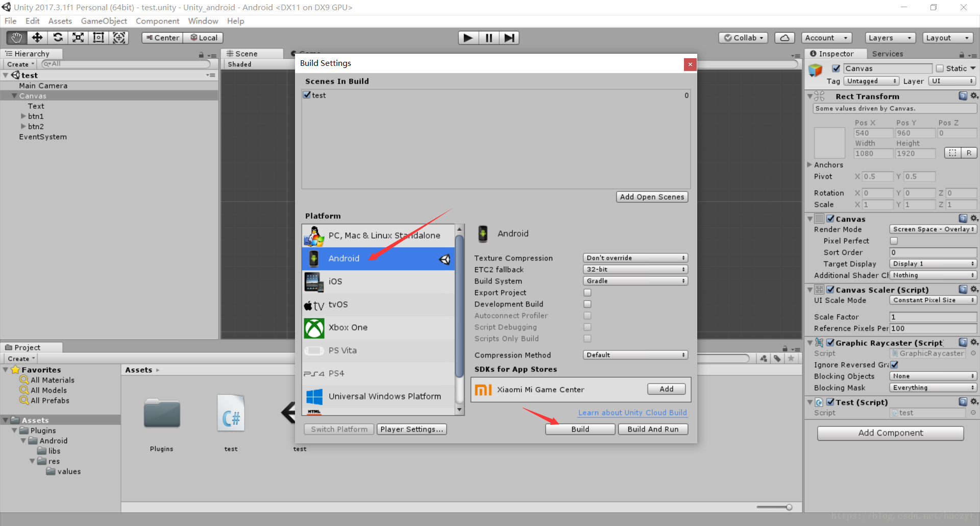
Task: Click the blueprint mode button
Action: coord(953,153)
